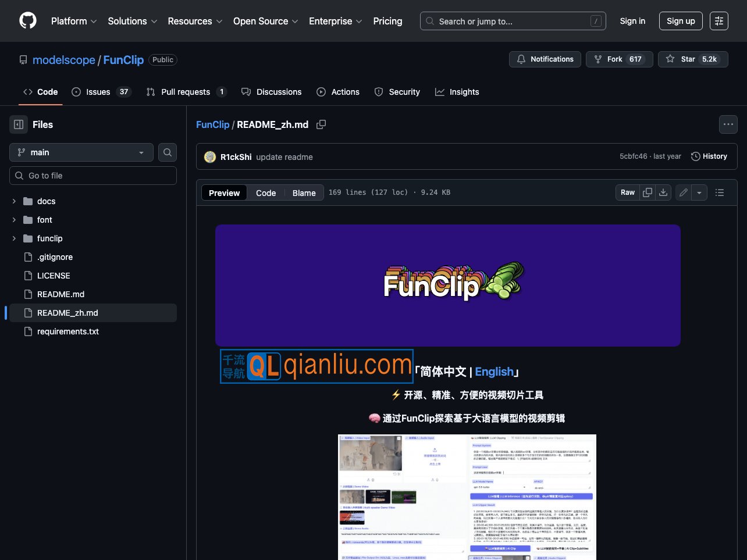This screenshot has height=560, width=747.
Task: Open the file outline icon
Action: pos(720,192)
